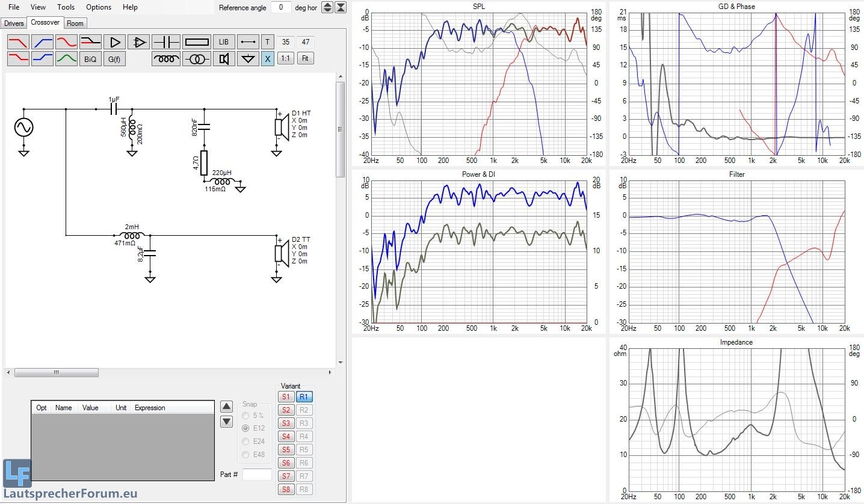Insert an inductor coil component
864x504 pixels.
tap(165, 59)
